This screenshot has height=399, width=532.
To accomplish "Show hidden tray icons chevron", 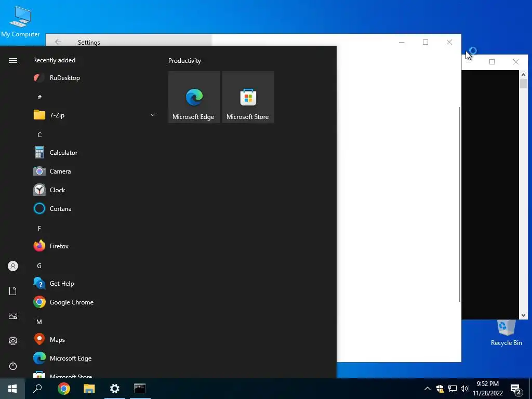I will pyautogui.click(x=428, y=389).
